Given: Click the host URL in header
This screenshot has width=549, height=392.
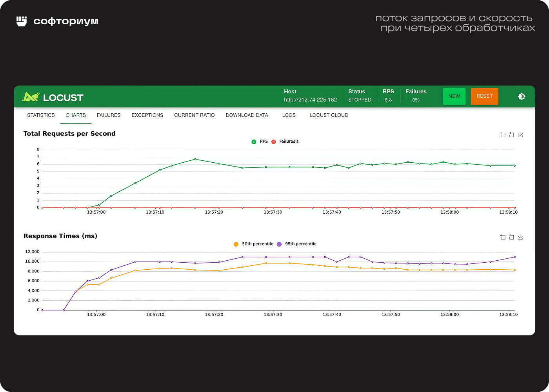Looking at the screenshot, I should pyautogui.click(x=310, y=100).
